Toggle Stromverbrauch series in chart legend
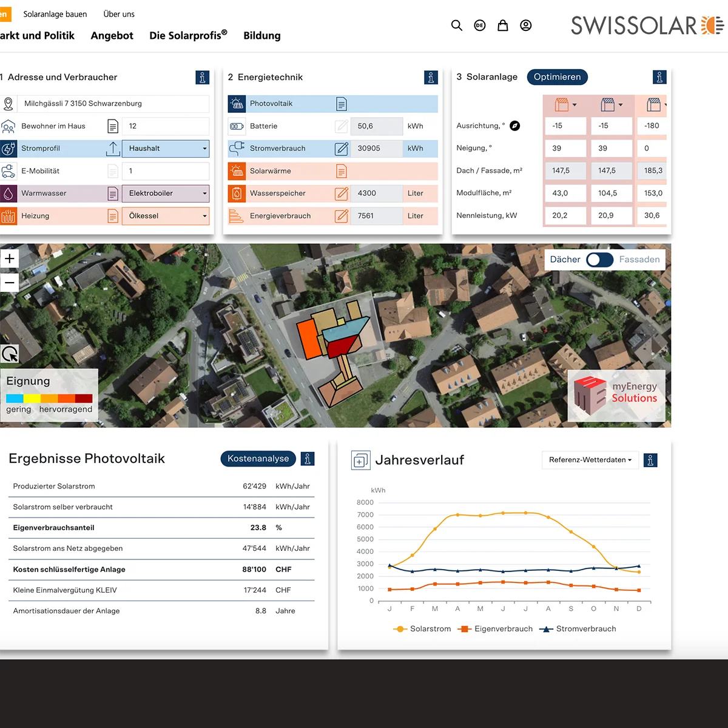728x728 pixels. pyautogui.click(x=578, y=629)
